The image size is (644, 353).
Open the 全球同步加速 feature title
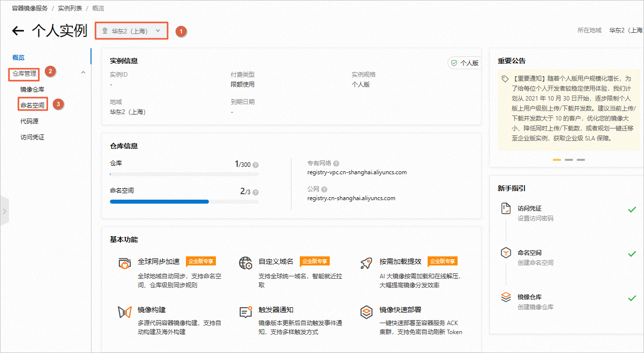click(159, 261)
